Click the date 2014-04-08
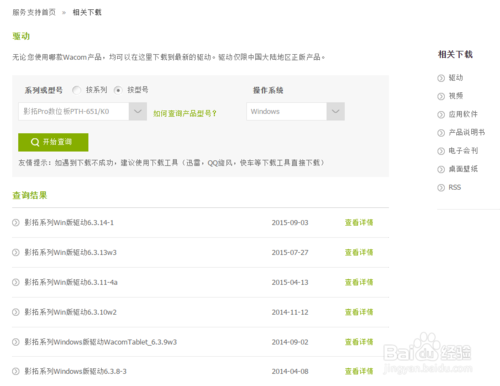The image size is (500, 386). pyautogui.click(x=290, y=371)
